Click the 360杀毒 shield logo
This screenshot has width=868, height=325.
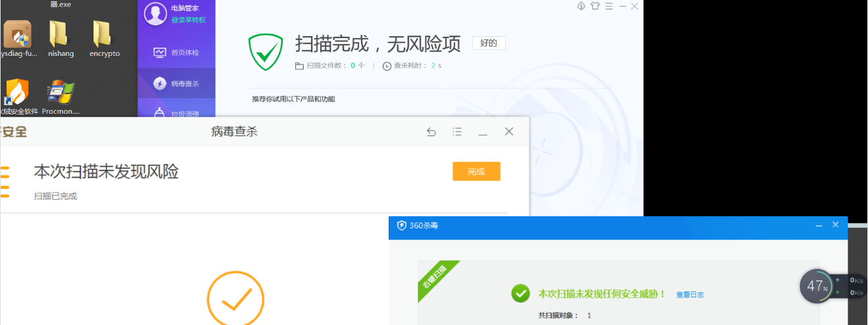tap(402, 226)
